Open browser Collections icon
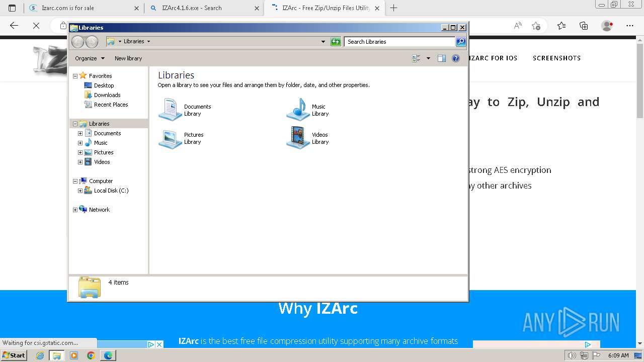Viewport: 644px width, 362px height. [584, 26]
